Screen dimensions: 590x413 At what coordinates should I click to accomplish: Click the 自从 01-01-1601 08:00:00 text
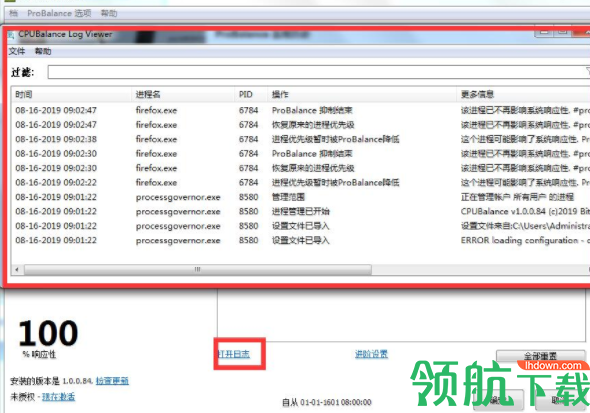point(327,402)
